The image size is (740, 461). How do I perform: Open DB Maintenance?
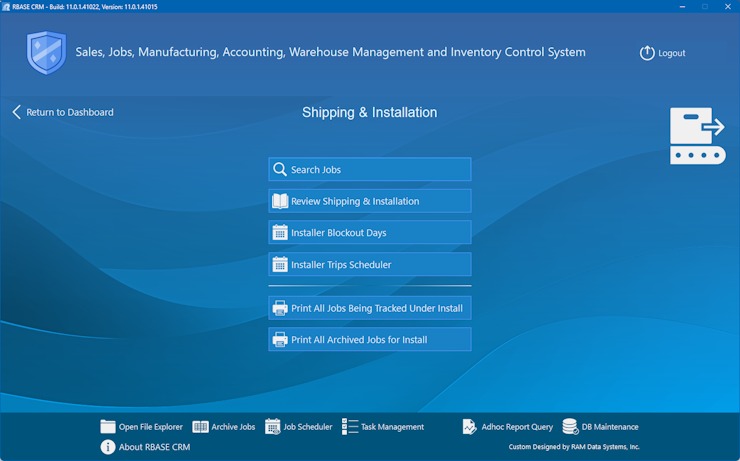tap(610, 427)
